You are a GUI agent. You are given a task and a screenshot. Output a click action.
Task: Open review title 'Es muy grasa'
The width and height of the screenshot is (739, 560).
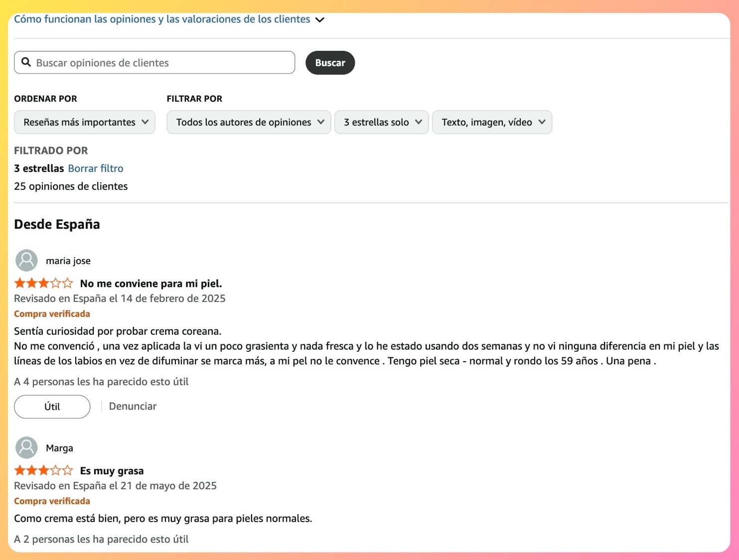(x=112, y=471)
